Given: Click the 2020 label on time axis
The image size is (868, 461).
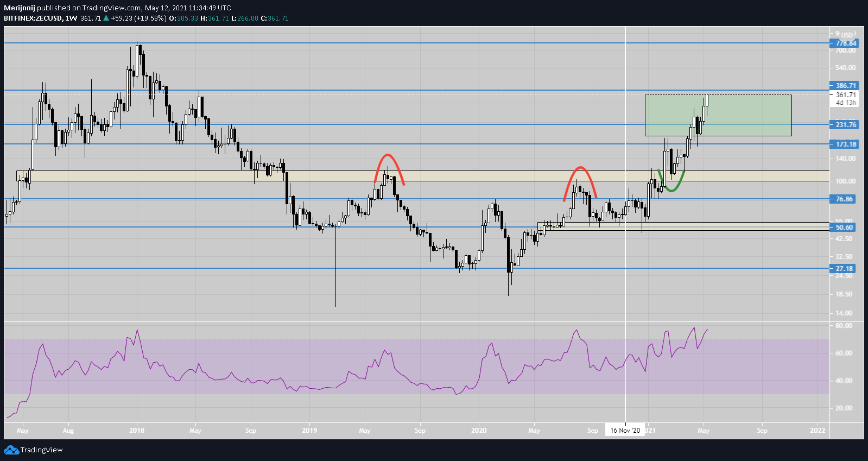Looking at the screenshot, I should point(479,431).
